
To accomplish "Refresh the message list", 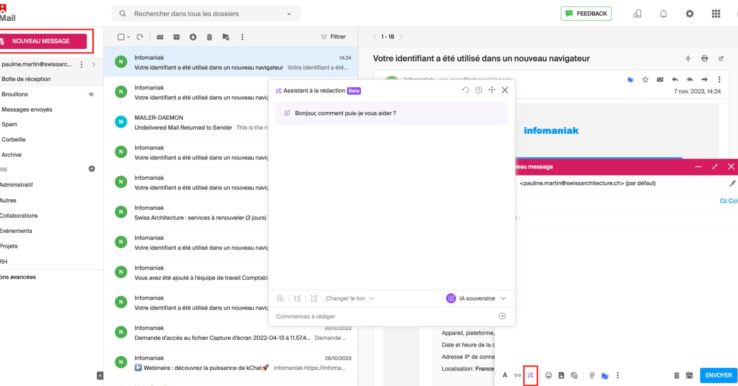I will [140, 37].
